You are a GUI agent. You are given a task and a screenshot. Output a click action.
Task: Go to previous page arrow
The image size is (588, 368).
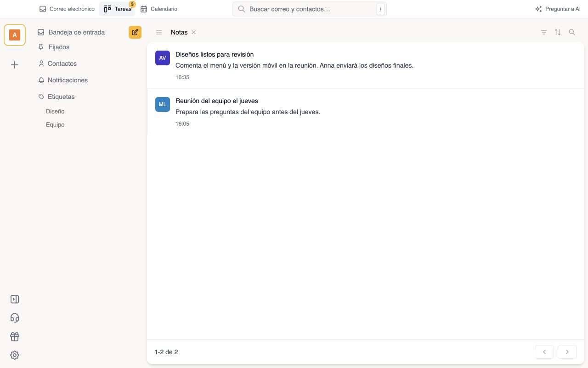(544, 352)
